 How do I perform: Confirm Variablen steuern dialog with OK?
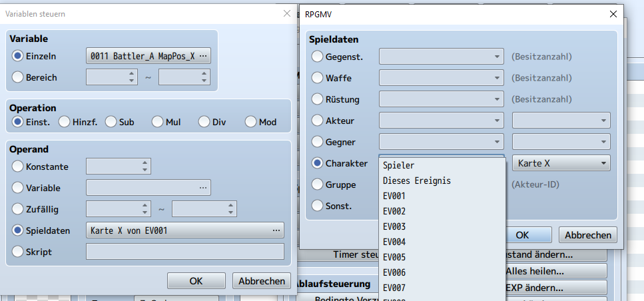click(196, 281)
